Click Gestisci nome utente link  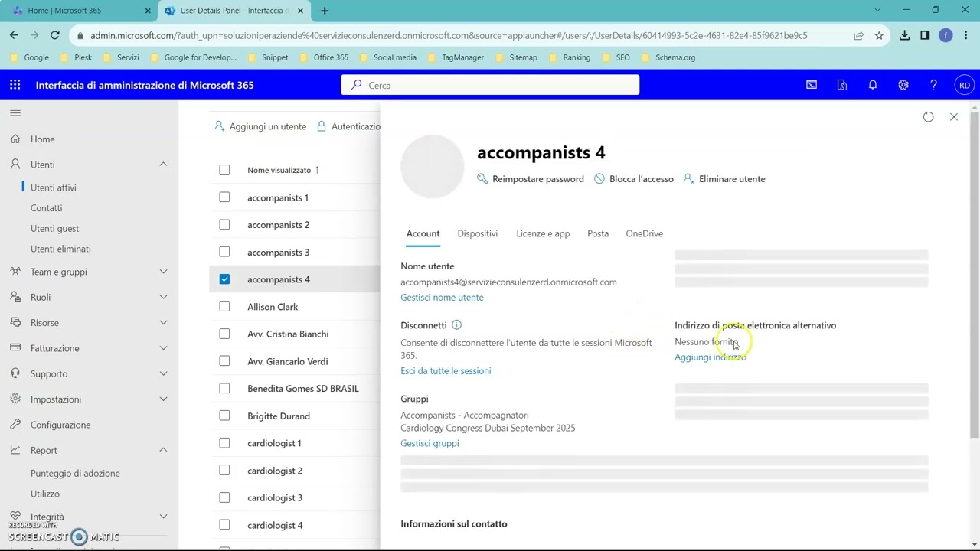(x=442, y=298)
